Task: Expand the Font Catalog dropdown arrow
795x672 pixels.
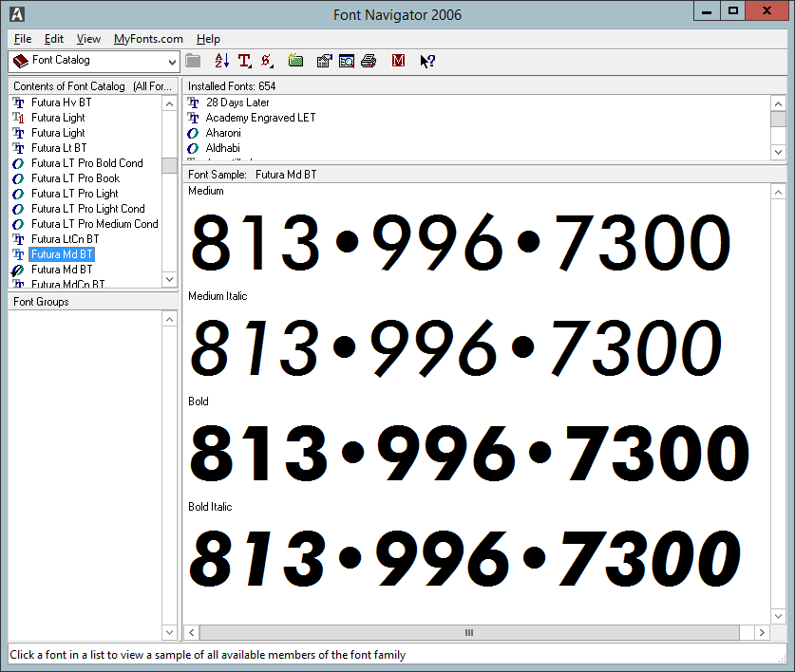Action: click(172, 62)
